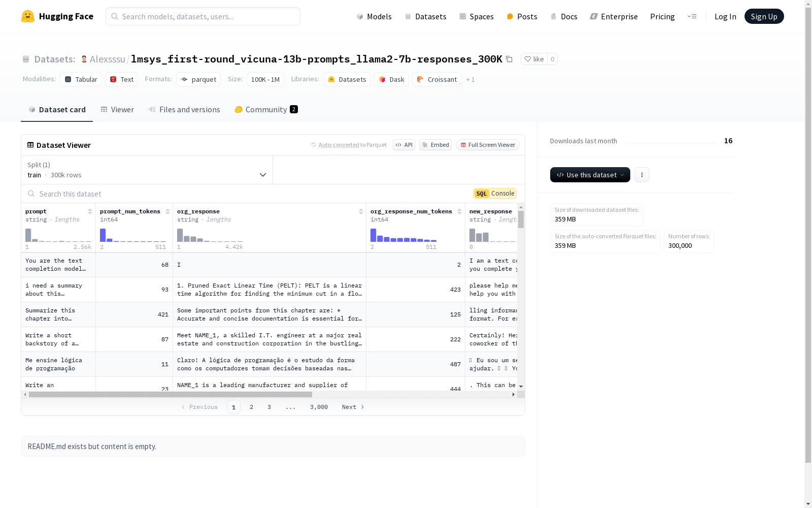The width and height of the screenshot is (812, 508).
Task: Filter by Text modality tag
Action: point(121,79)
